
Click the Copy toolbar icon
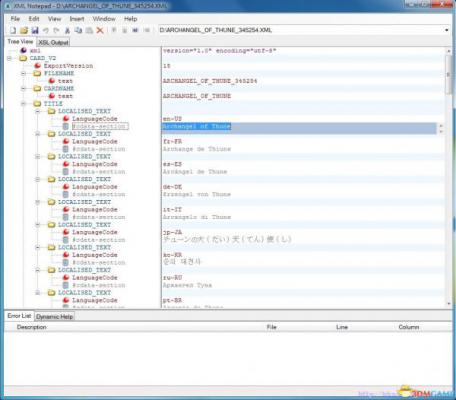78,30
